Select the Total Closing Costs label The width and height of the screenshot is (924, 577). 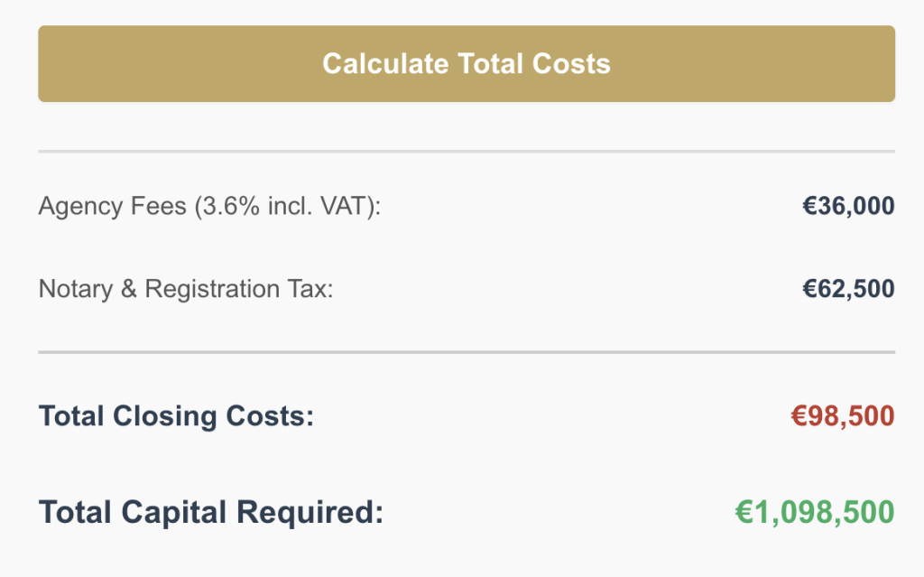(x=176, y=416)
